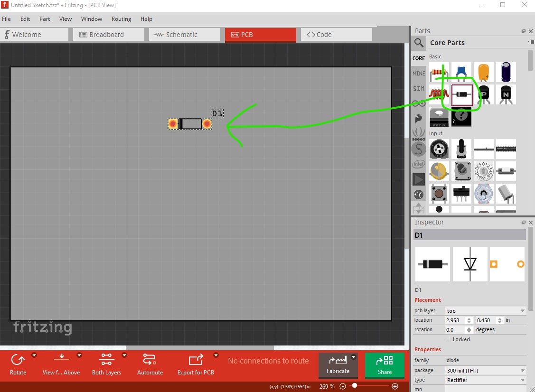Select the pushbutton part under Input
Screen dimensions: 535x392
coord(439,193)
